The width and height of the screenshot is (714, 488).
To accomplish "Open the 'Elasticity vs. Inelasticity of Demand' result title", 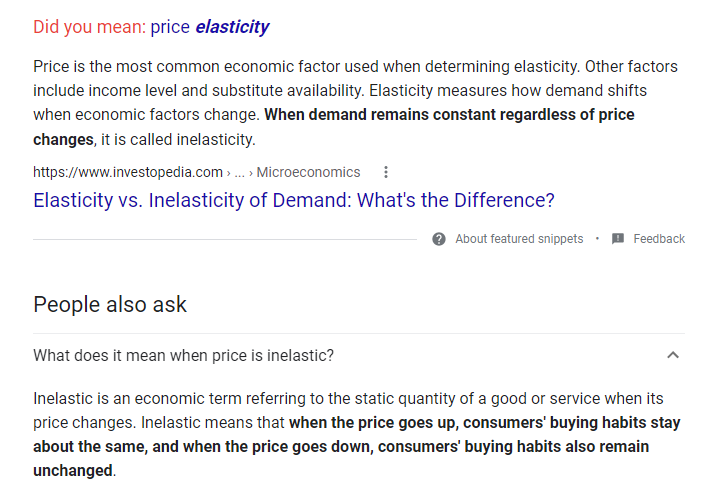I will 293,200.
